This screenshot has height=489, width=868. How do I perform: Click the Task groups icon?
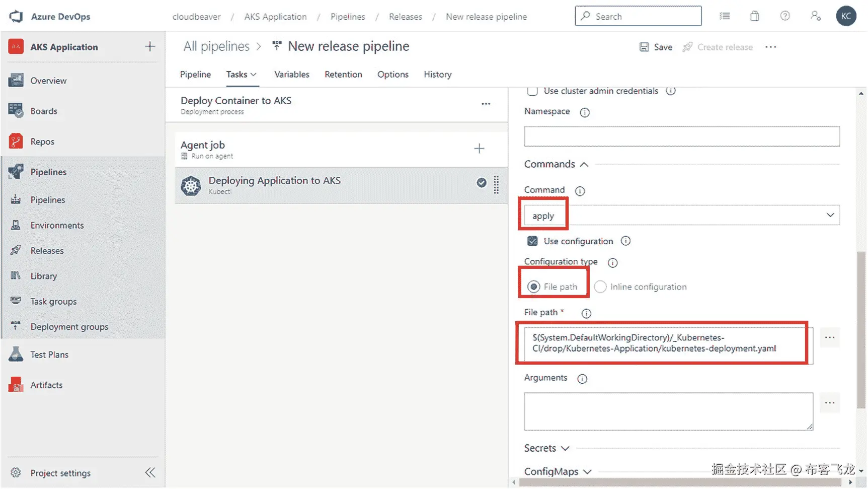coord(16,301)
